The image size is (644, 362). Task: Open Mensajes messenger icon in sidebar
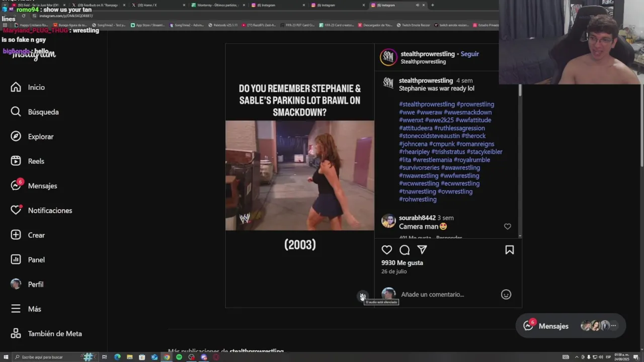pyautogui.click(x=16, y=186)
